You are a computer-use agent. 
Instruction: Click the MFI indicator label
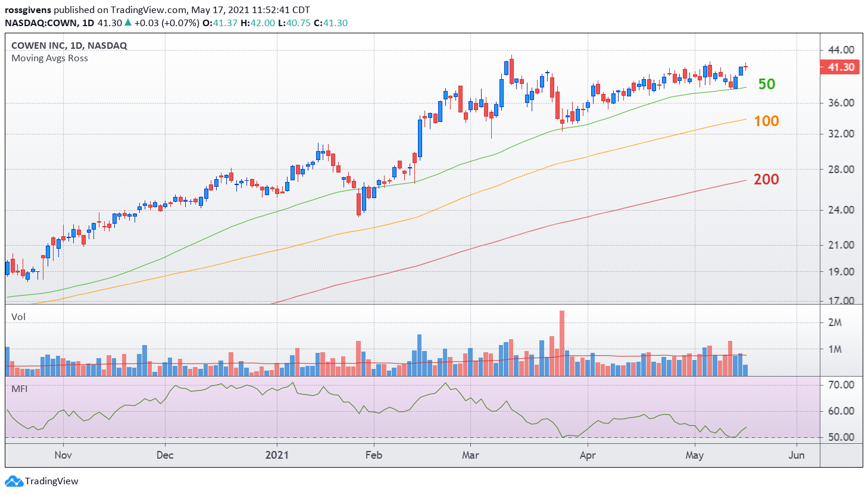point(20,389)
